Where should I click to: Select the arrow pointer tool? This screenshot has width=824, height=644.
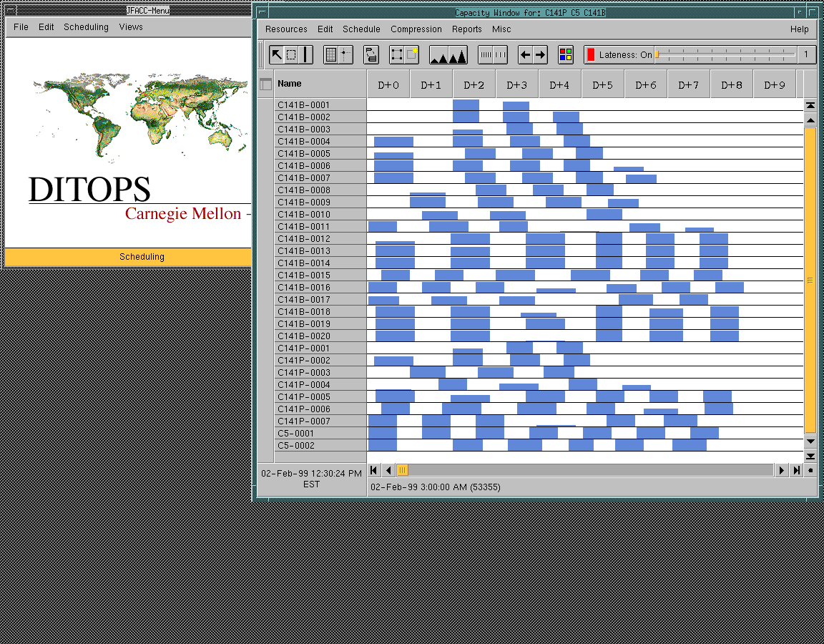coord(277,54)
